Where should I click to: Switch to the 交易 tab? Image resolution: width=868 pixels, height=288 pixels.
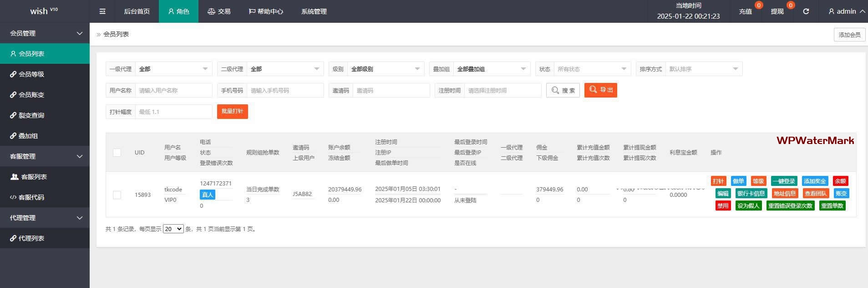click(x=219, y=11)
